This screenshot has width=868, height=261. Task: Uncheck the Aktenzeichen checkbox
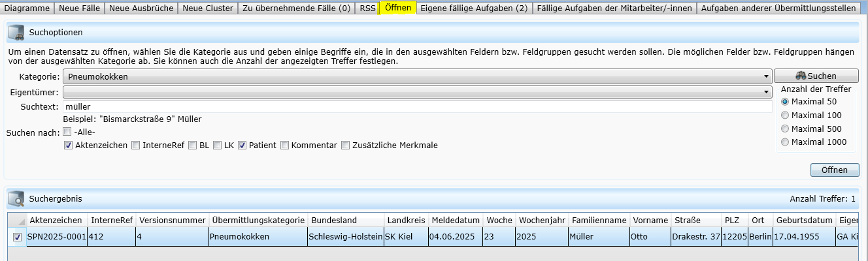[68, 146]
